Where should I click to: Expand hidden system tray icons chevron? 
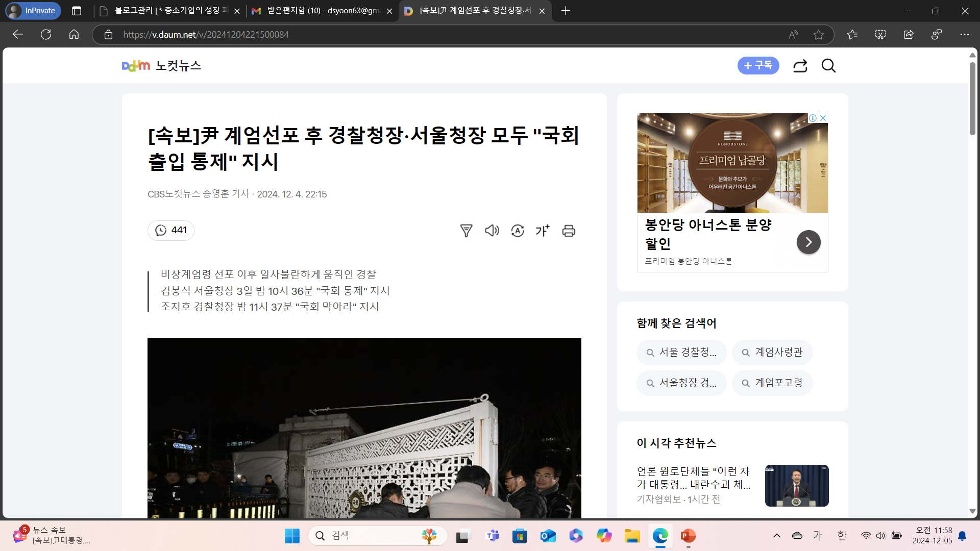point(776,535)
